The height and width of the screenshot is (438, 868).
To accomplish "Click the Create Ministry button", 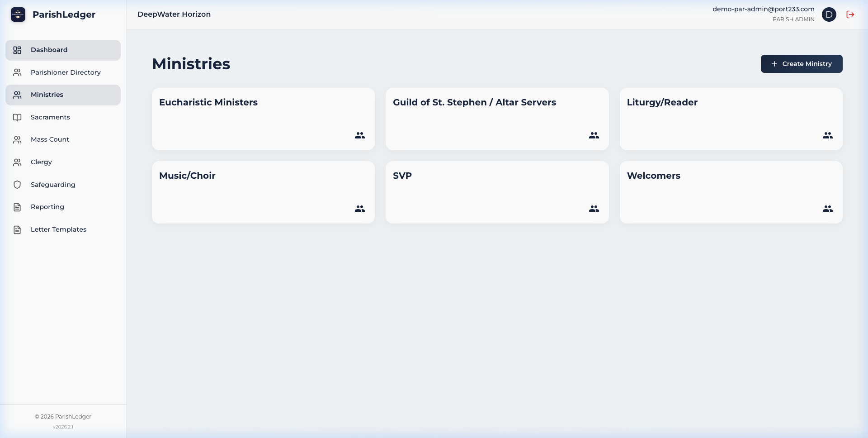I will (x=801, y=64).
